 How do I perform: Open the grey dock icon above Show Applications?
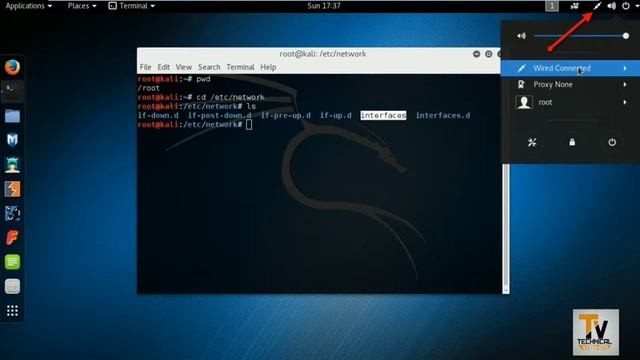click(x=12, y=286)
